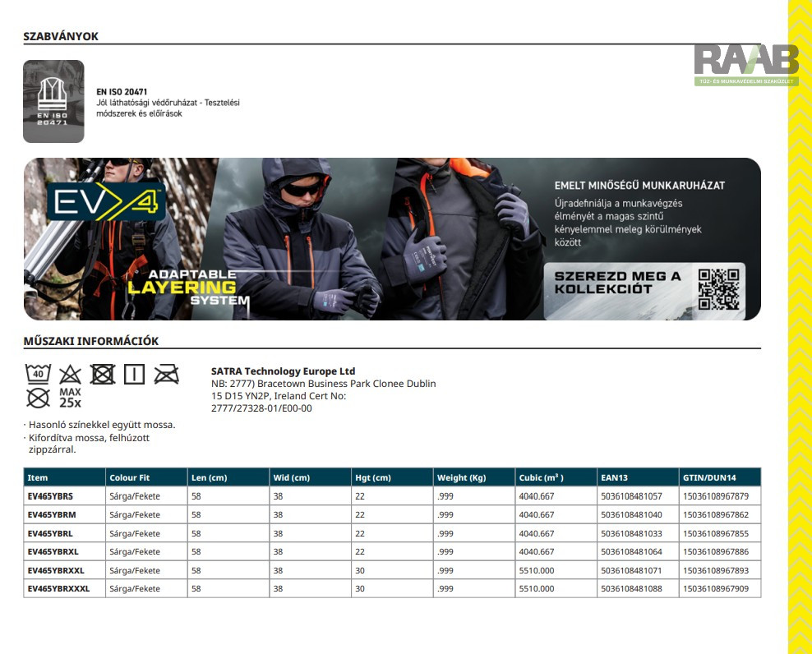
Task: Click the do not iron symbol
Action: (166, 375)
